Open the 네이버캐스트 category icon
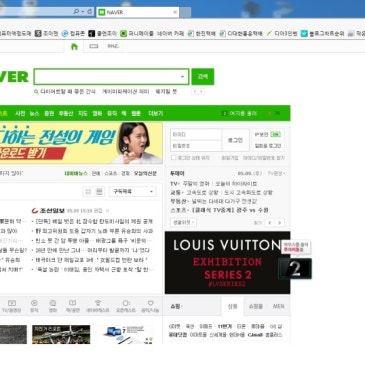The image size is (365, 365). [98, 306]
